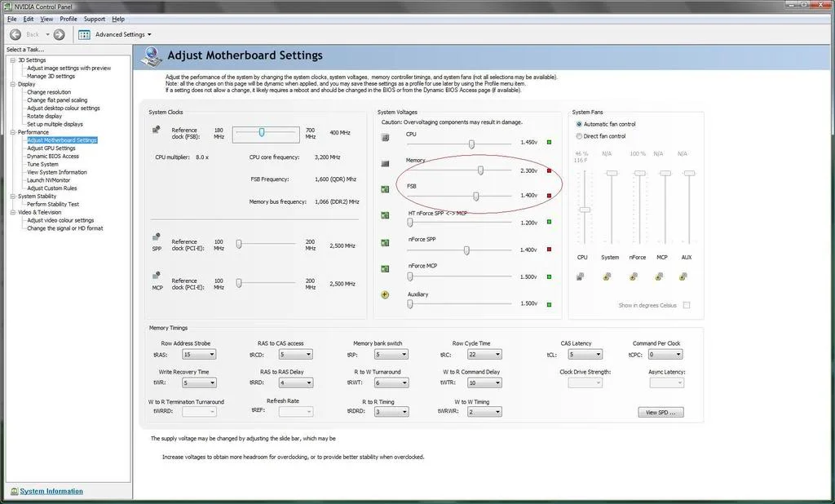Click the Memory voltage slider handle

(x=480, y=170)
